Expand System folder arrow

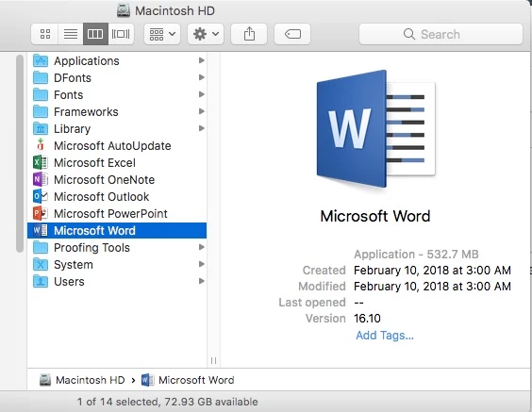pyautogui.click(x=202, y=264)
